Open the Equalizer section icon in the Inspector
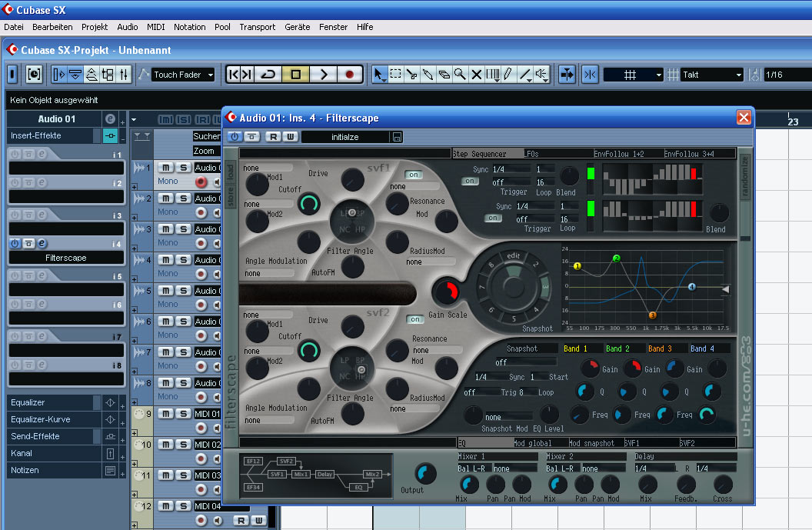Viewport: 812px width, 530px height. coord(110,402)
